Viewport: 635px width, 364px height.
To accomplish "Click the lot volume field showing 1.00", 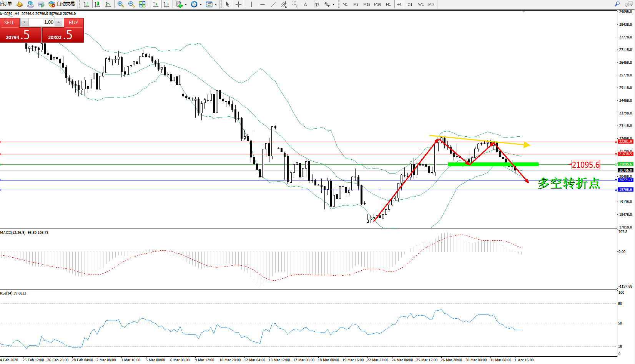I will coord(42,22).
